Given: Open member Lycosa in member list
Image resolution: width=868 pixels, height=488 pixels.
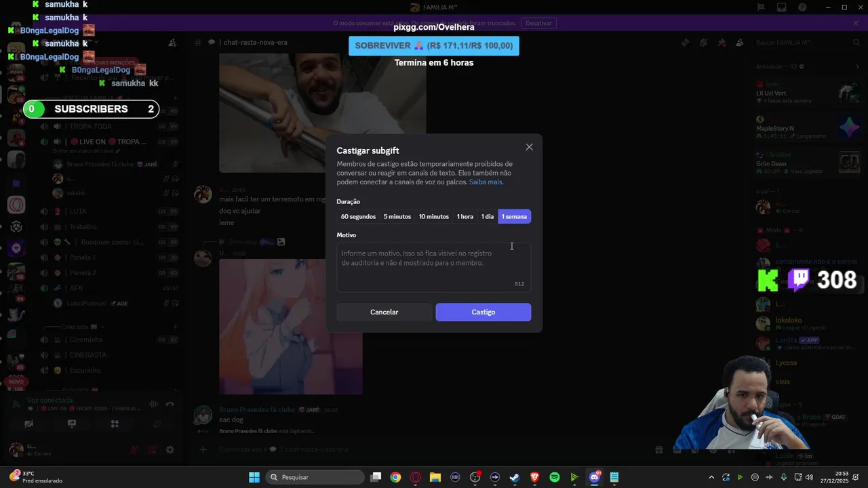Looking at the screenshot, I should coord(807,363).
